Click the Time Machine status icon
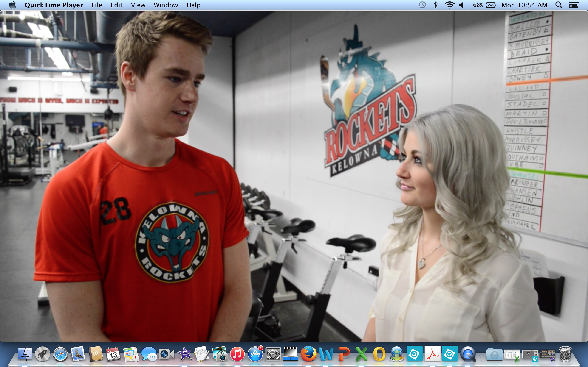Image resolution: width=588 pixels, height=367 pixels. coord(422,5)
